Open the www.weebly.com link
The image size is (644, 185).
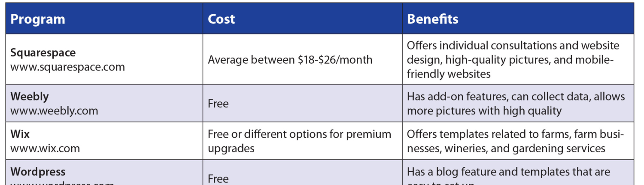point(54,111)
